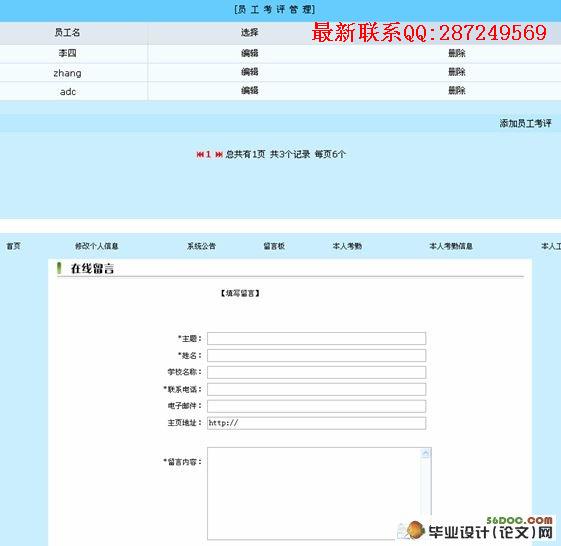
Task: Click the 员工名 column header
Action: pos(67,33)
